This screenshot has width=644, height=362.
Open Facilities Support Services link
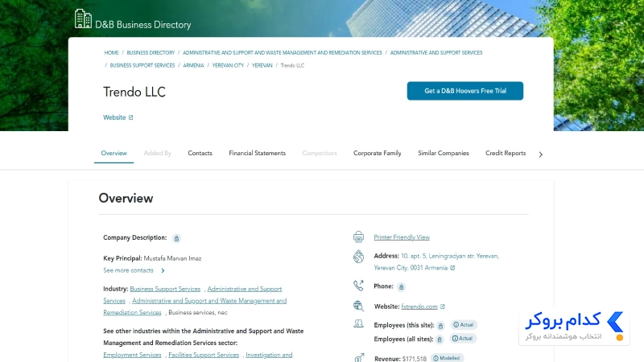(x=204, y=355)
